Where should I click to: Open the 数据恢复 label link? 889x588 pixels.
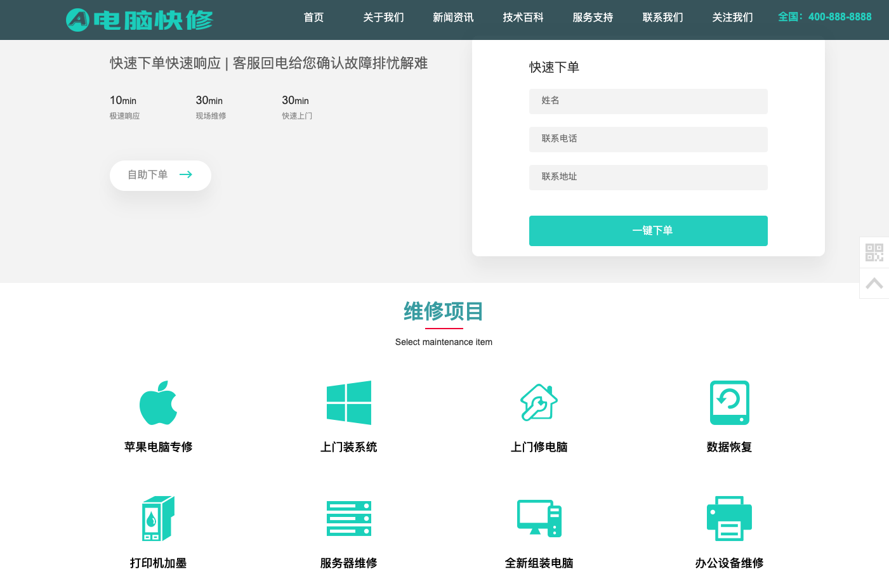pos(730,447)
